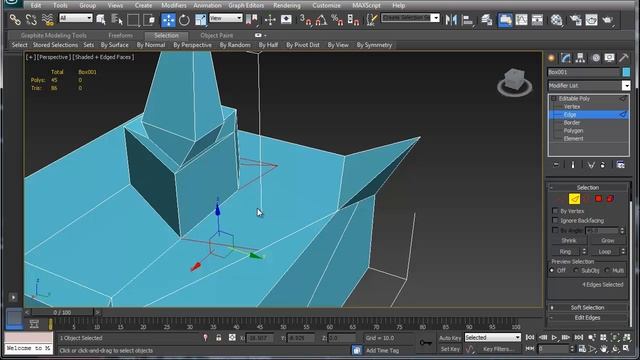This screenshot has height=360, width=640.
Task: Open the selection filter All dropdown
Action: (76, 18)
